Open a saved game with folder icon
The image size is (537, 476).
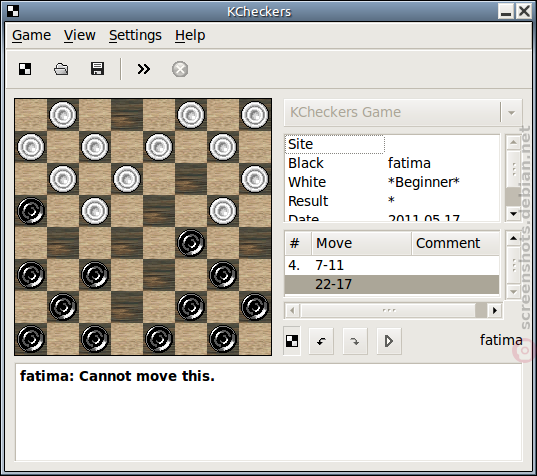click(x=61, y=69)
